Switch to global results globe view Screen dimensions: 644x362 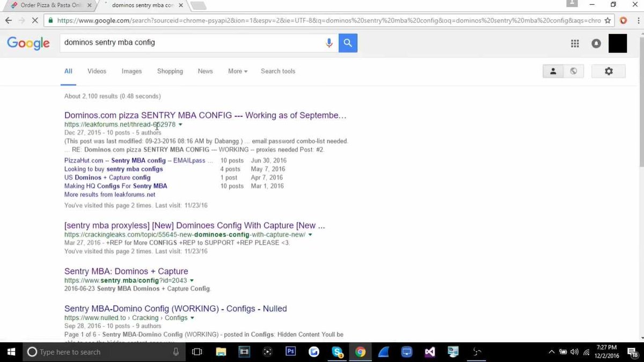(x=573, y=71)
